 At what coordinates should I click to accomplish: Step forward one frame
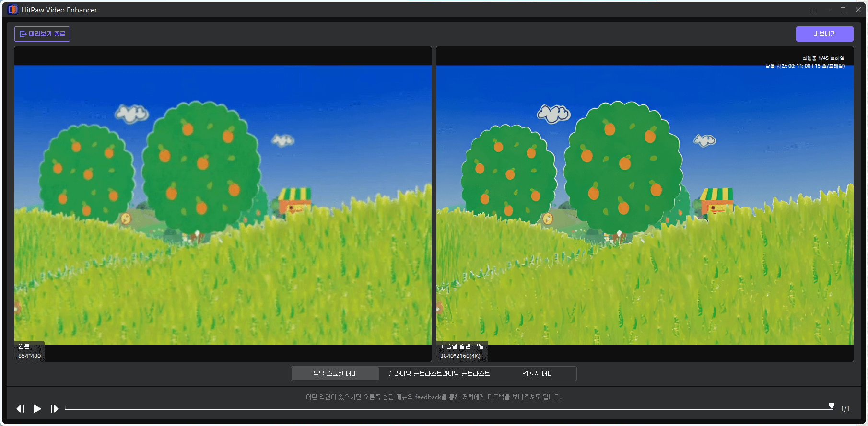(x=54, y=409)
